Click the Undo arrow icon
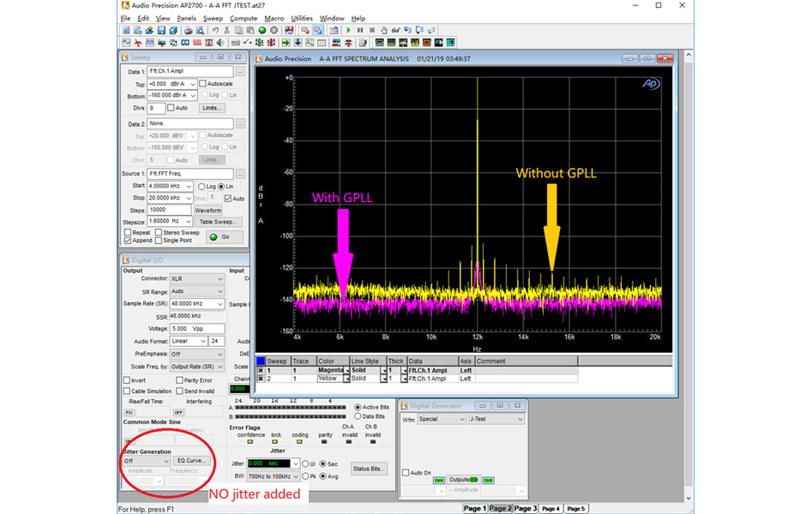812x514 pixels. tap(215, 30)
